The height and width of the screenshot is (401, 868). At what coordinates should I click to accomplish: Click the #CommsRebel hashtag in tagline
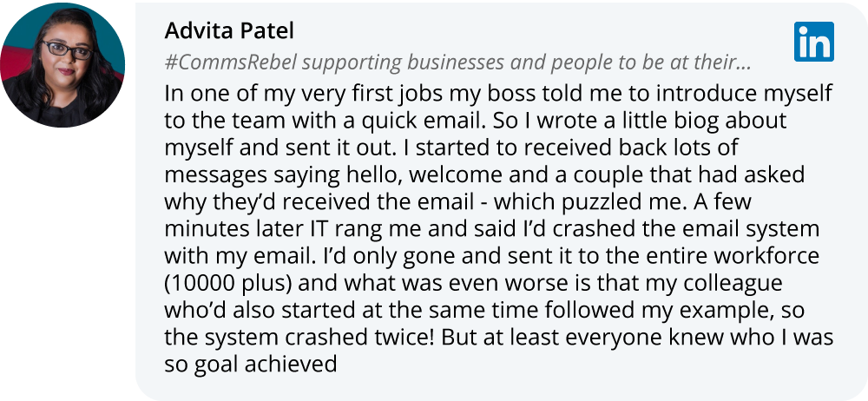(230, 63)
